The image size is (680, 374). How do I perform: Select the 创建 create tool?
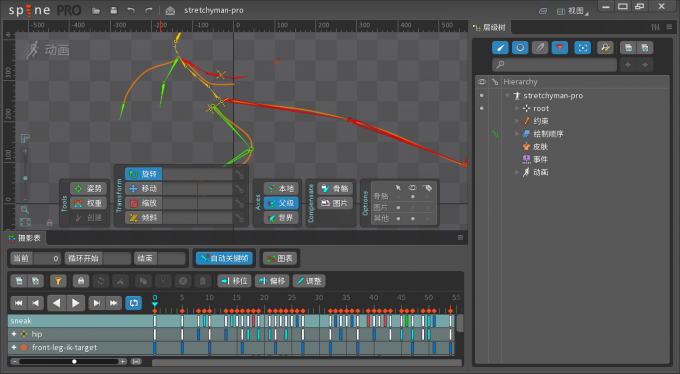click(88, 218)
